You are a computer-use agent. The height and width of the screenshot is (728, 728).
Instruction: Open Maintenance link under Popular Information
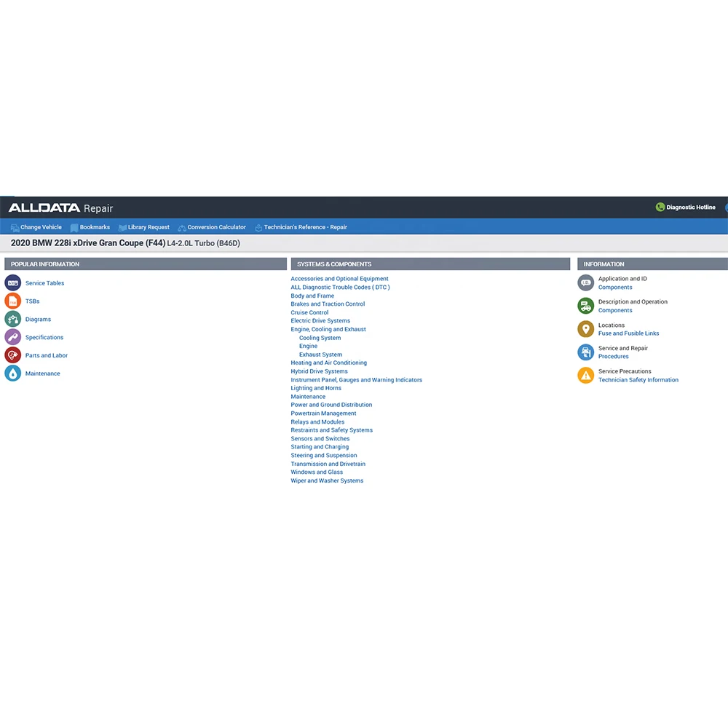coord(43,373)
